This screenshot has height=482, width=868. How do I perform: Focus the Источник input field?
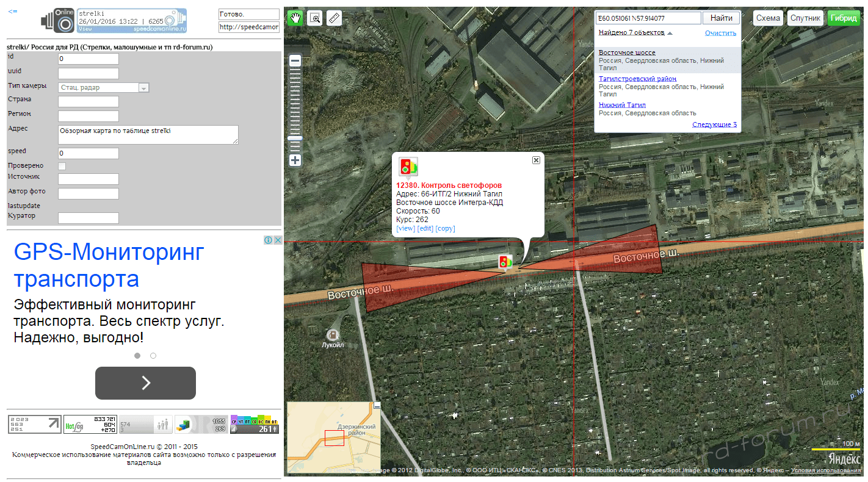89,179
